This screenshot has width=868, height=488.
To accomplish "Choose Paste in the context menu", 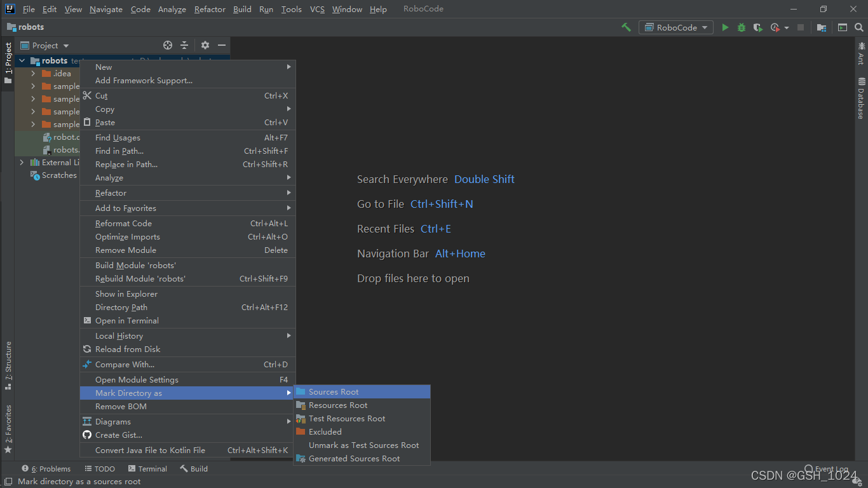I will (x=187, y=123).
